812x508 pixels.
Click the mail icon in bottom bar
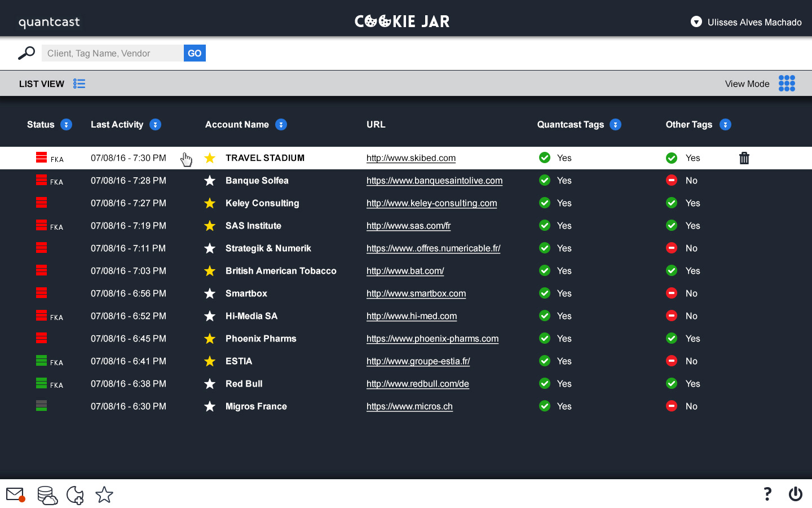(x=15, y=495)
